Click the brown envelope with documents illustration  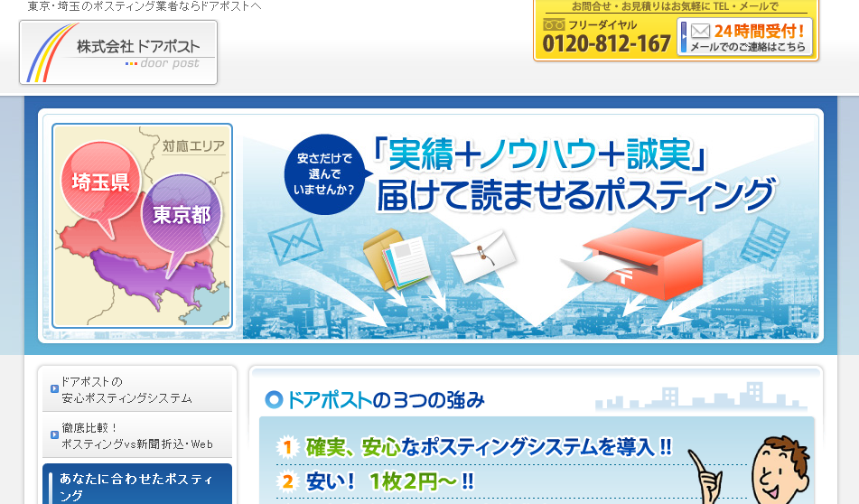[397, 258]
